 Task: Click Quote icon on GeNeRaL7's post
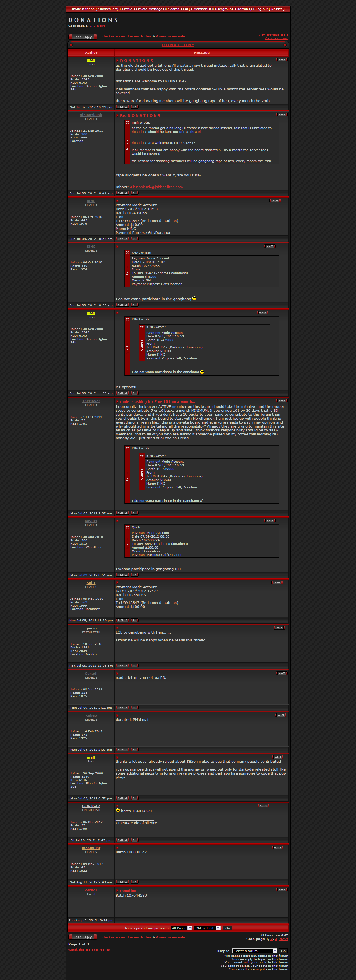pyautogui.click(x=263, y=806)
